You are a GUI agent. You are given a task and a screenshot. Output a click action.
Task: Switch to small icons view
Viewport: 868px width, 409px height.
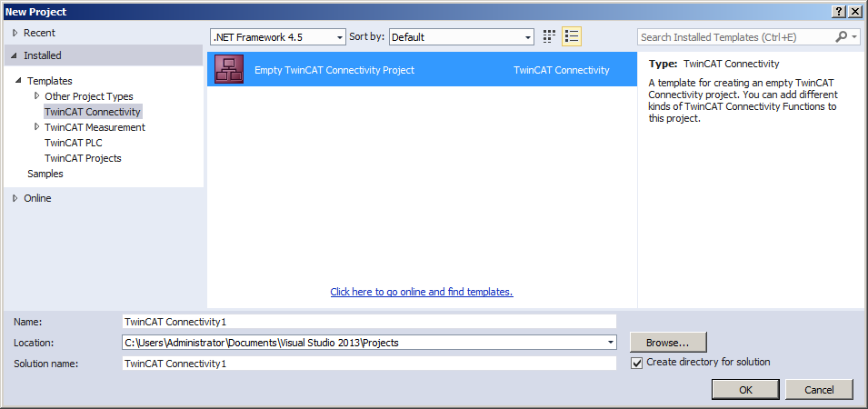point(549,37)
